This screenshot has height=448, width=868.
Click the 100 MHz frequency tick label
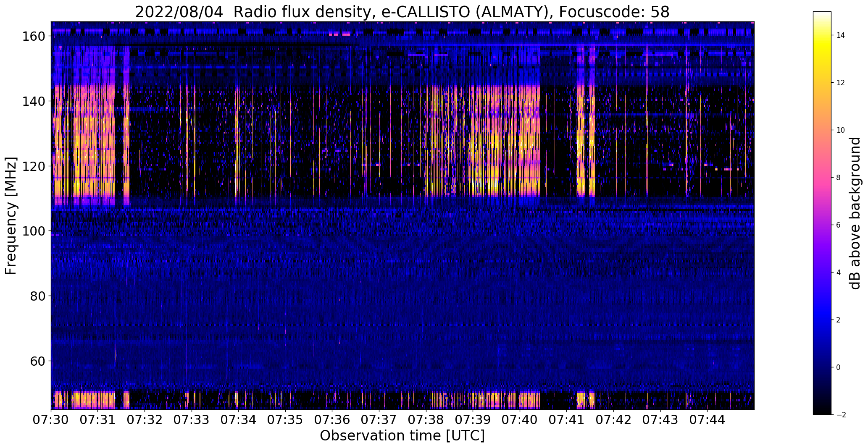33,231
